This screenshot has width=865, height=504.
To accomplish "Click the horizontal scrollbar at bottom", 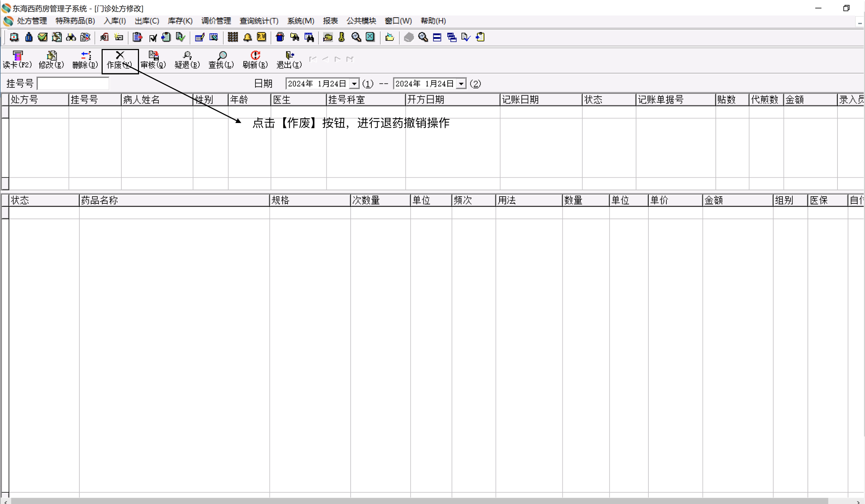I will pos(419,501).
